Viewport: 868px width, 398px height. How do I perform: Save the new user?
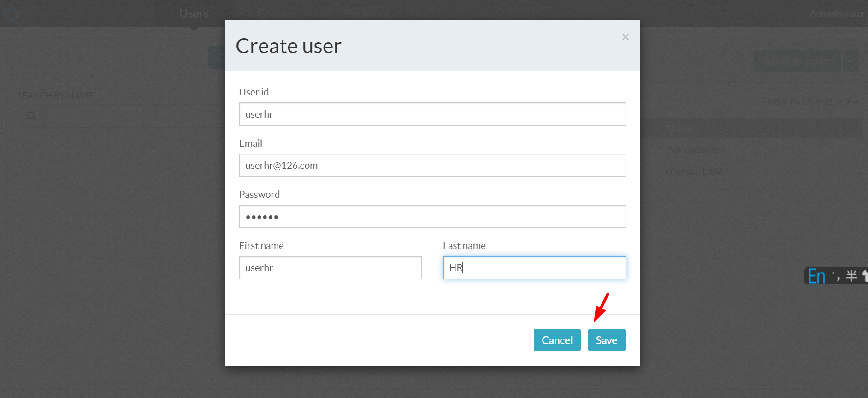pyautogui.click(x=606, y=340)
